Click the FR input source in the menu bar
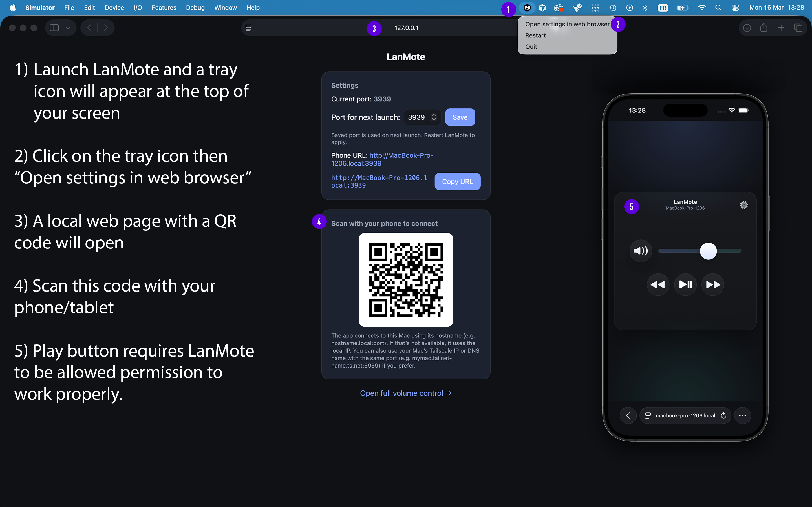The width and height of the screenshot is (812, 507). tap(663, 7)
